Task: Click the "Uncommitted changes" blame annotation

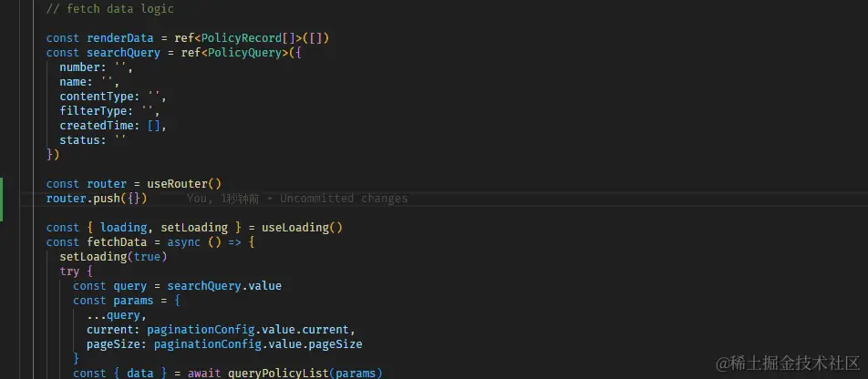Action: pos(344,198)
